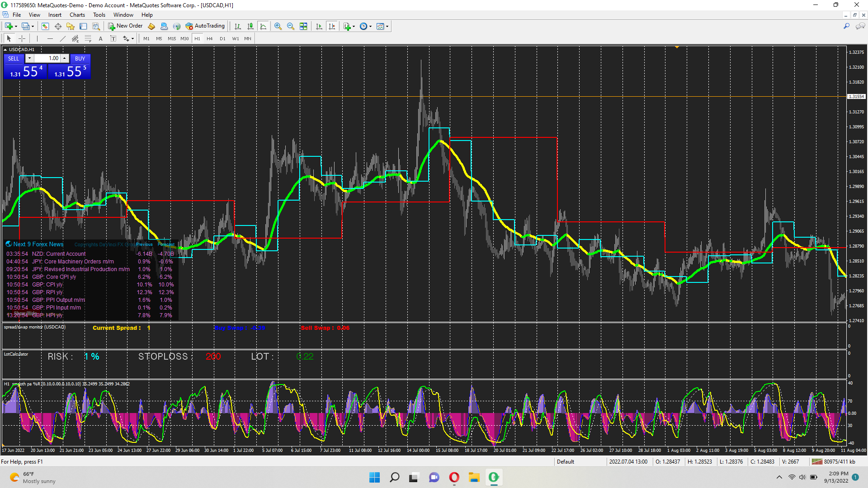Expand the Templates dropdown arrow

pyautogui.click(x=387, y=26)
